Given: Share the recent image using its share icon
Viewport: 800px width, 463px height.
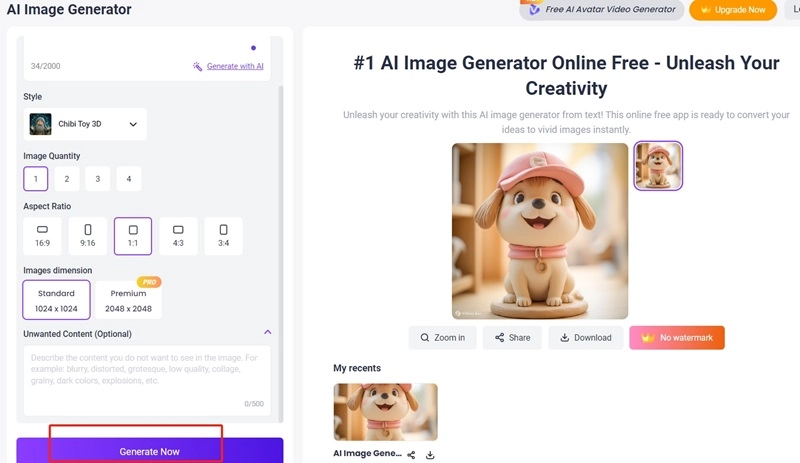Looking at the screenshot, I should click(411, 454).
